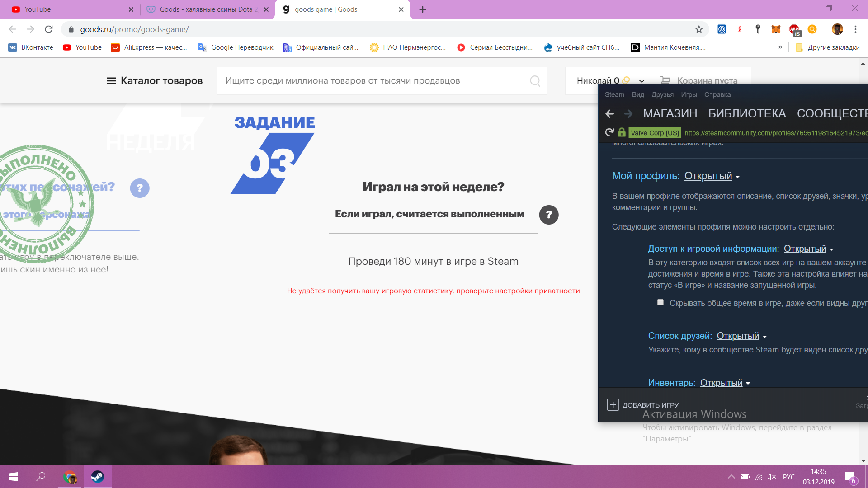Image resolution: width=868 pixels, height=488 pixels.
Task: Expand the Николай account dropdown
Action: (x=642, y=81)
